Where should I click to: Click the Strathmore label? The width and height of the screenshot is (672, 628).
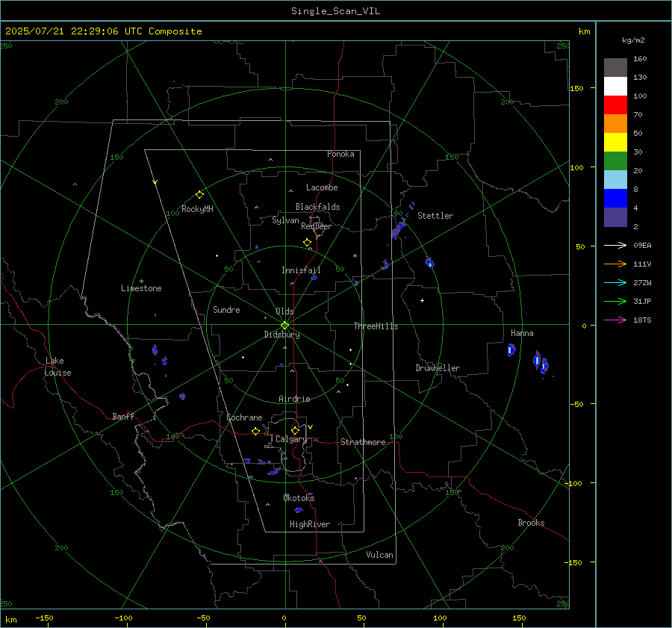(363, 442)
